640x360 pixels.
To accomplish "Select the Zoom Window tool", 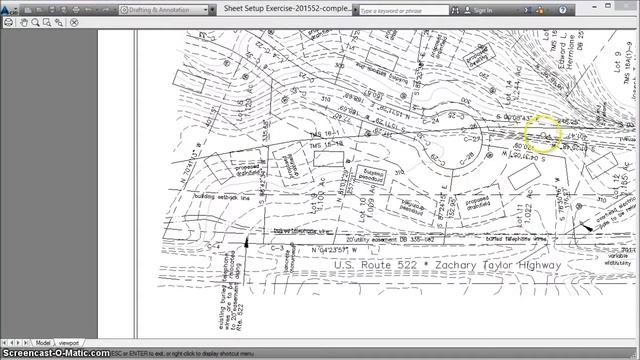I will (x=47, y=22).
